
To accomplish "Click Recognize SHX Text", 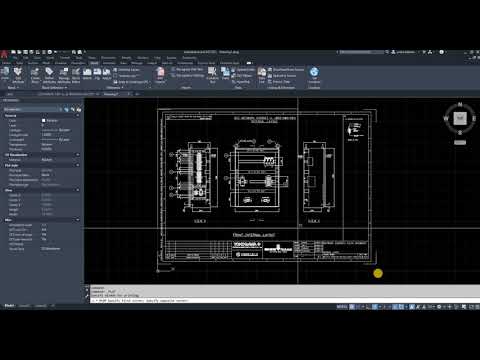I will pyautogui.click(x=187, y=69).
